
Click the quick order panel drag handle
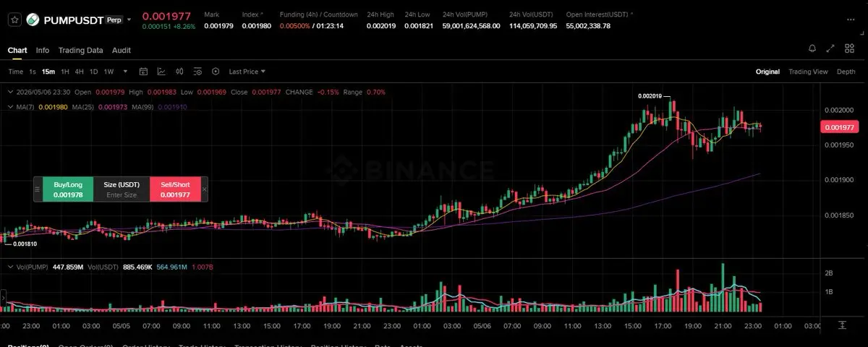tap(38, 189)
